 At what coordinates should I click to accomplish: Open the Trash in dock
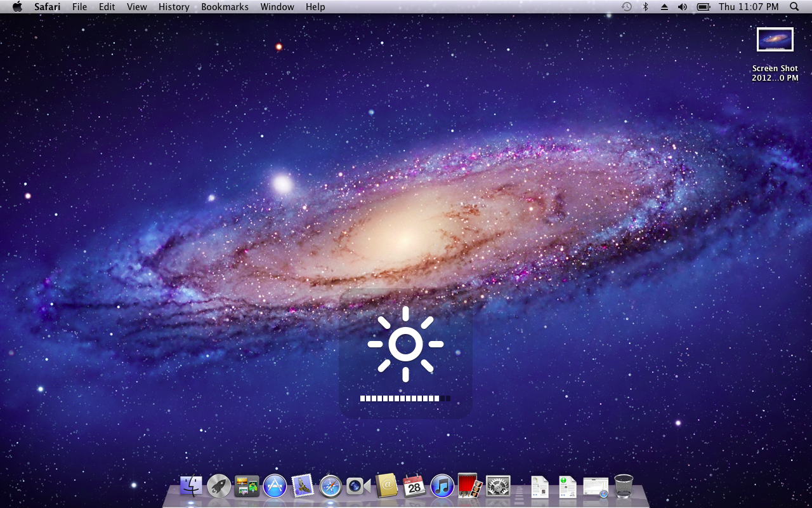pos(624,486)
